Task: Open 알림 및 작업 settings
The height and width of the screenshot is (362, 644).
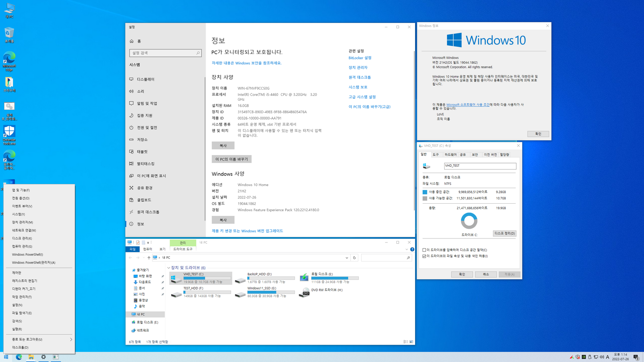Action: (x=165, y=103)
